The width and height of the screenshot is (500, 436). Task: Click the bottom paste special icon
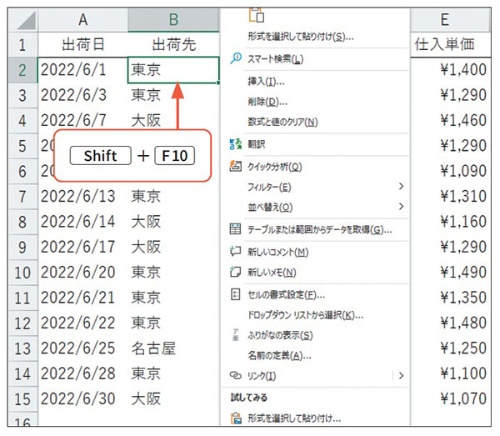coord(236,418)
